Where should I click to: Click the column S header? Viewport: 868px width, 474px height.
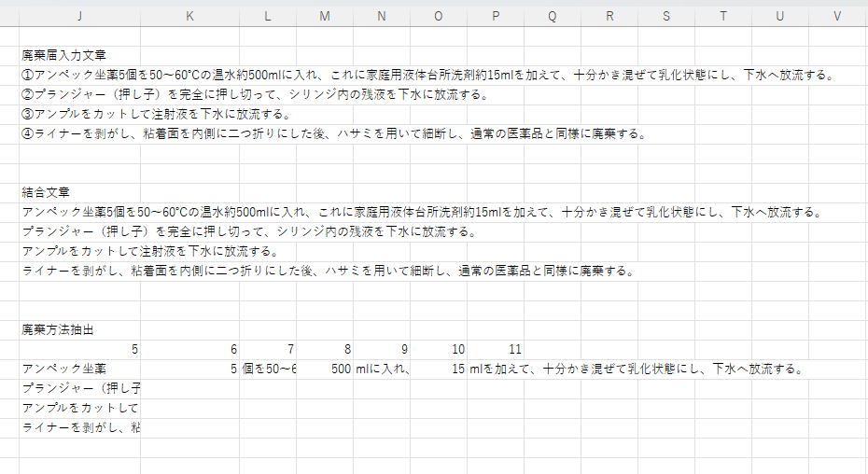(666, 16)
